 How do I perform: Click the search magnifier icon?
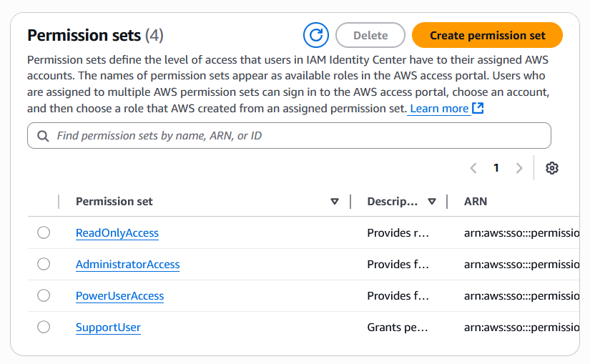point(43,136)
